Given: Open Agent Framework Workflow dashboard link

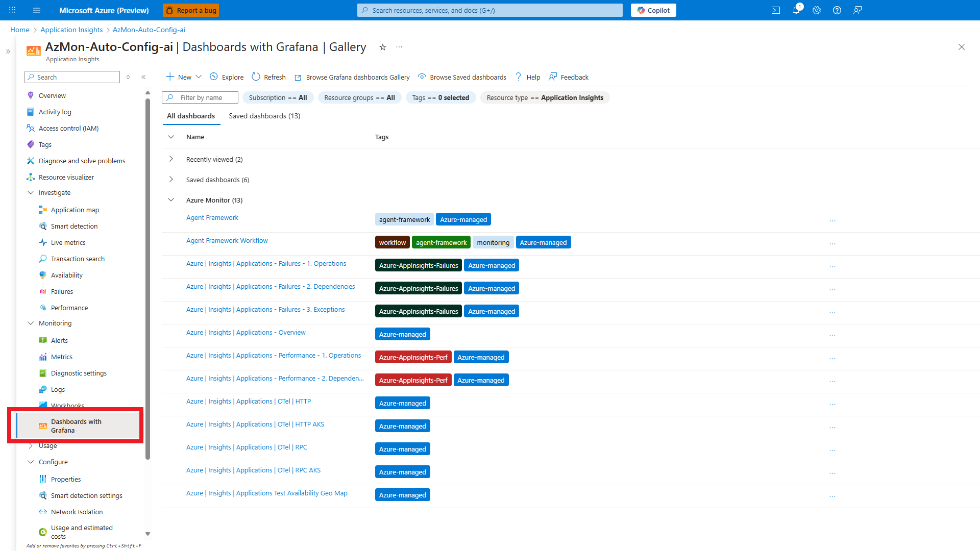Looking at the screenshot, I should click(x=227, y=240).
